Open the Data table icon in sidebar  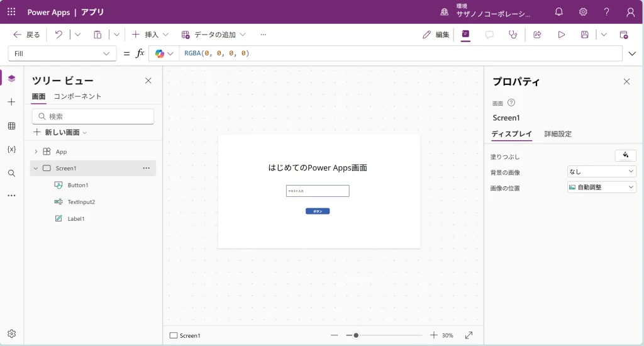click(11, 126)
